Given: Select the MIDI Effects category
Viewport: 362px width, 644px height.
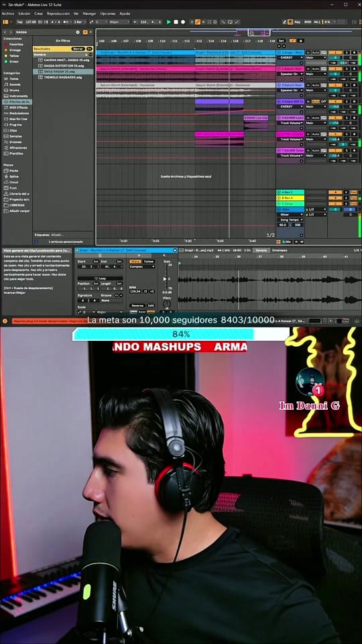Looking at the screenshot, I should (x=17, y=107).
